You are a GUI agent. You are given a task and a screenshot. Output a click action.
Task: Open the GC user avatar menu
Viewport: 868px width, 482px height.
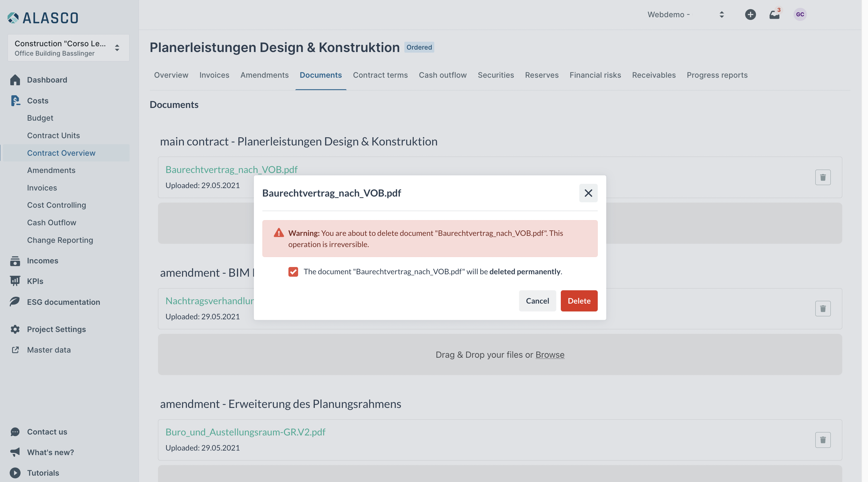(800, 15)
